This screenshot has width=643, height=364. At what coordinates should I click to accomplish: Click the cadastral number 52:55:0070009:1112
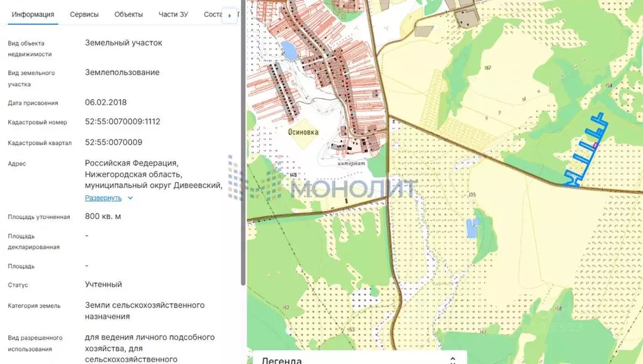[x=122, y=122]
